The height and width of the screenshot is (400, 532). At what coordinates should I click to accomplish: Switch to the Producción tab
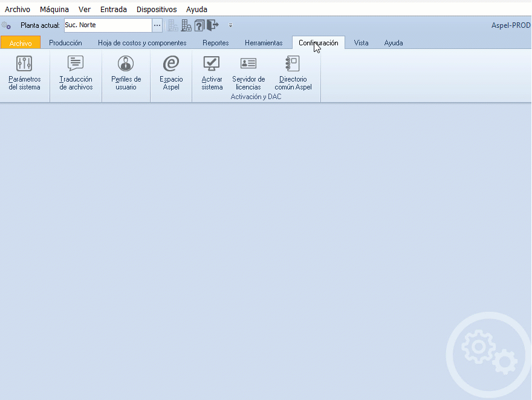coord(65,43)
